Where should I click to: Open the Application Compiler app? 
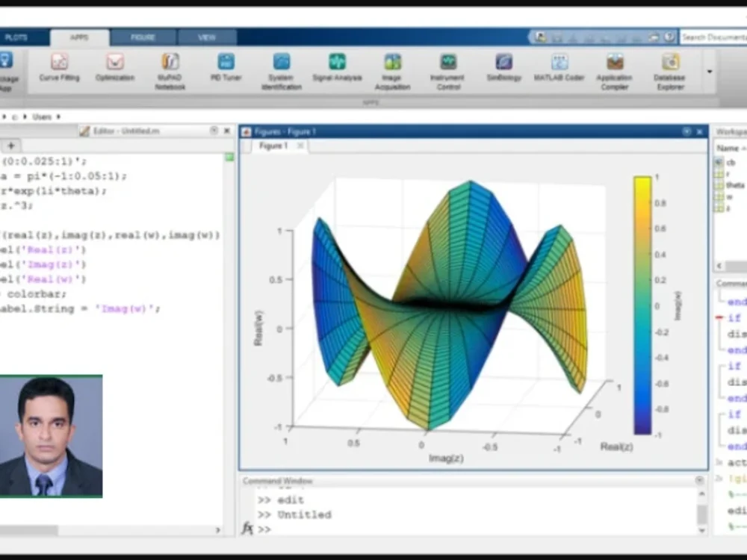click(615, 72)
